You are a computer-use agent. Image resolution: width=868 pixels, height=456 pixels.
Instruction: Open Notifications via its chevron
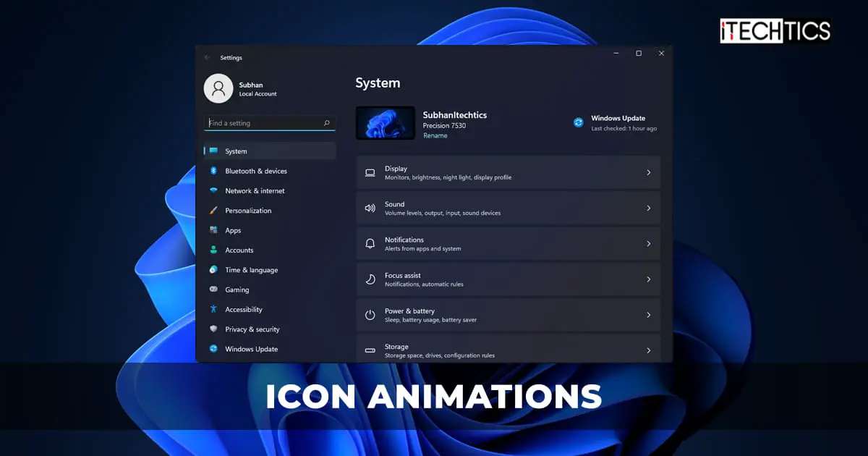[x=649, y=244]
